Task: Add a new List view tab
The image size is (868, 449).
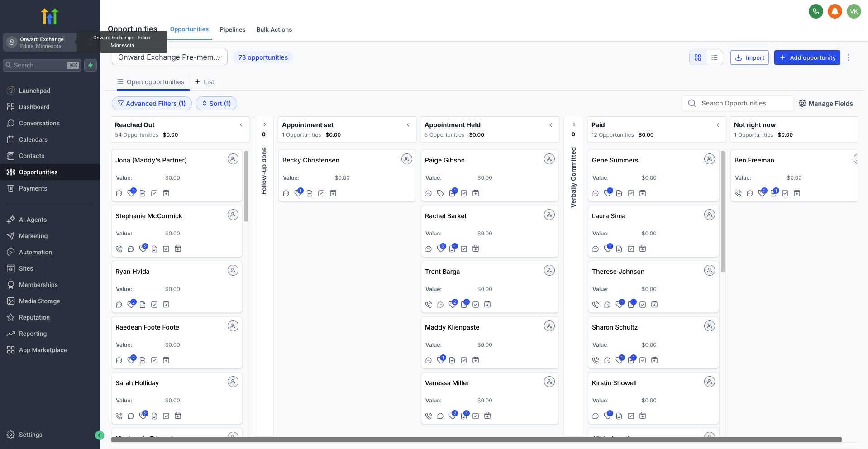Action: (205, 82)
